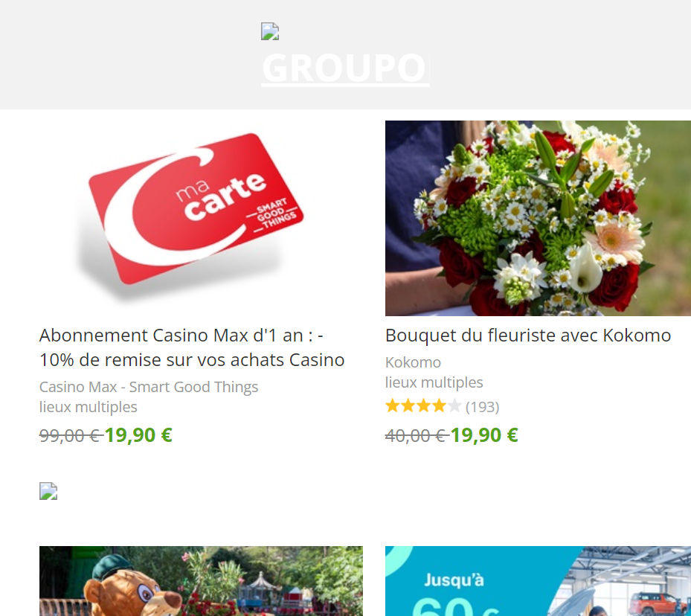Open the GROUPON header logo link

point(345,68)
